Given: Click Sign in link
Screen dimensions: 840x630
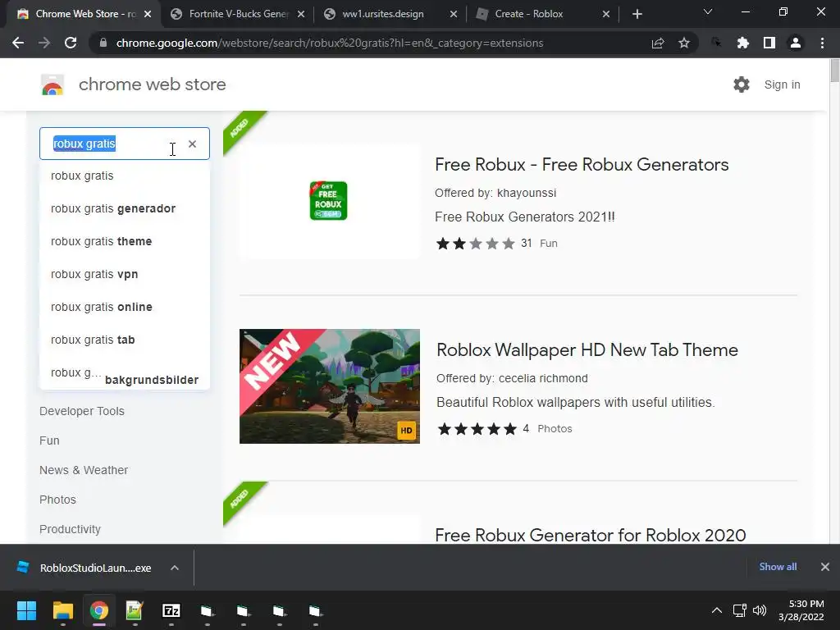Looking at the screenshot, I should point(782,84).
